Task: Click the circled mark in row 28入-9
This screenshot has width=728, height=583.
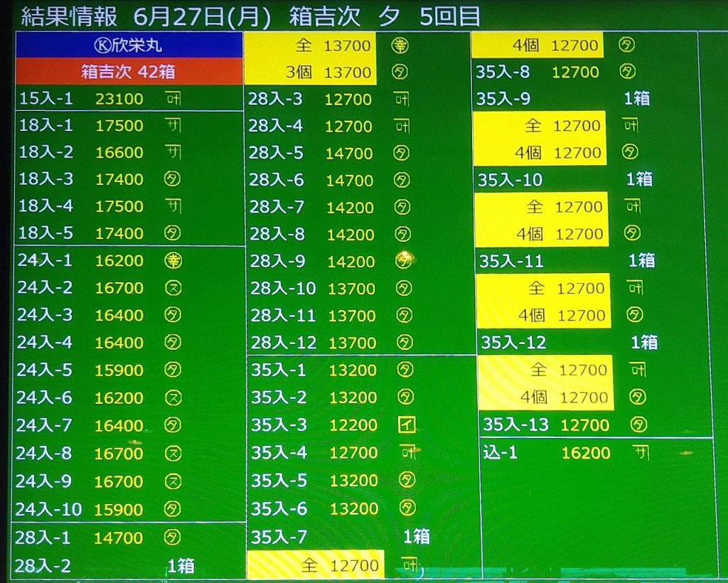Action: click(x=403, y=261)
